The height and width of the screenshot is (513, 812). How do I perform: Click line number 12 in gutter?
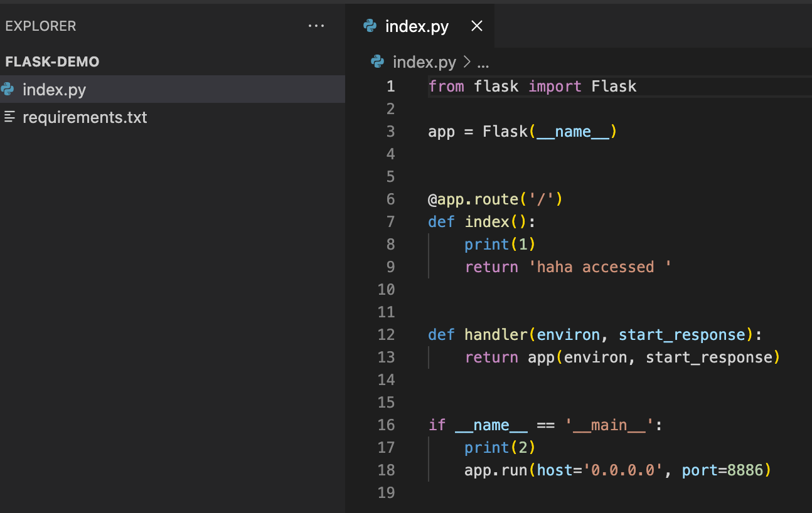pos(387,334)
